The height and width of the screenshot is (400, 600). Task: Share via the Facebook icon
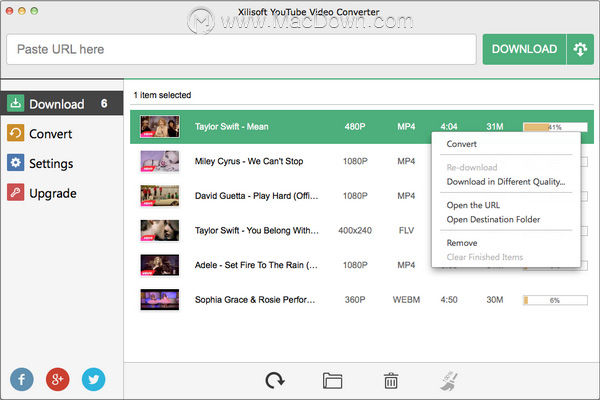22,379
